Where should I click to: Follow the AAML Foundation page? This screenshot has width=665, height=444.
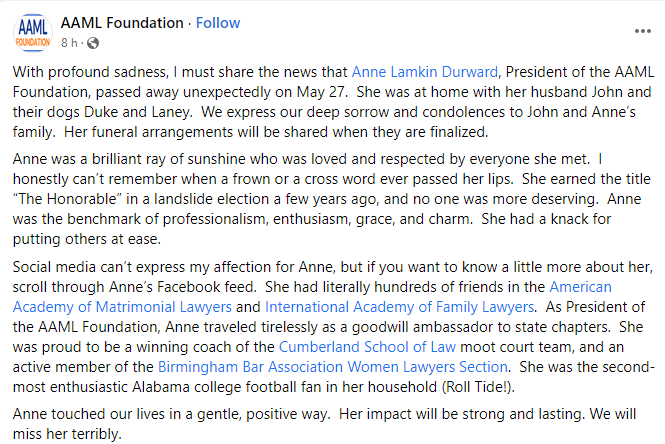coord(218,22)
